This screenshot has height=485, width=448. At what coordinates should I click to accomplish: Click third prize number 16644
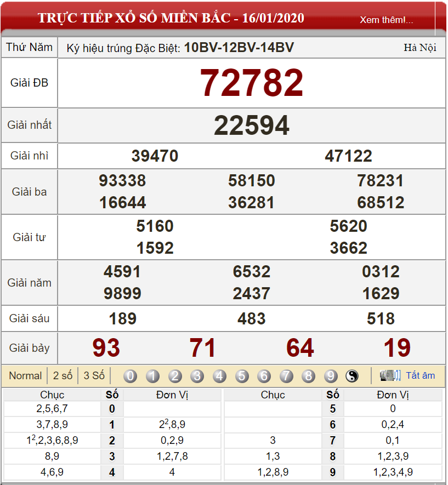(122, 203)
